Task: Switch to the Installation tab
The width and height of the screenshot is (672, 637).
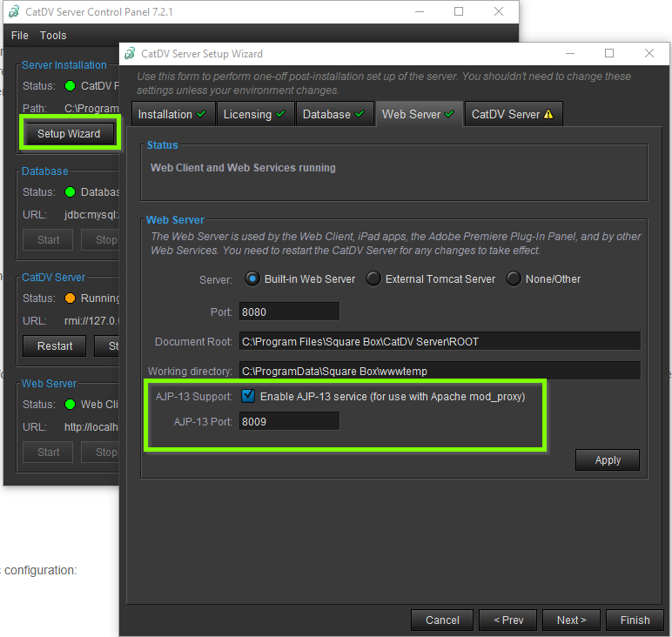Action: pos(171,114)
